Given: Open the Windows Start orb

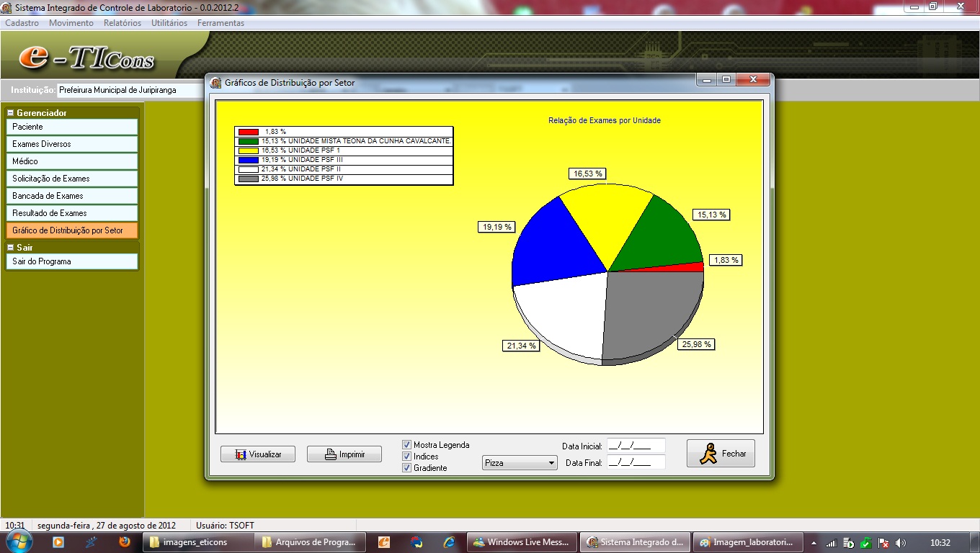Looking at the screenshot, I should 19,541.
